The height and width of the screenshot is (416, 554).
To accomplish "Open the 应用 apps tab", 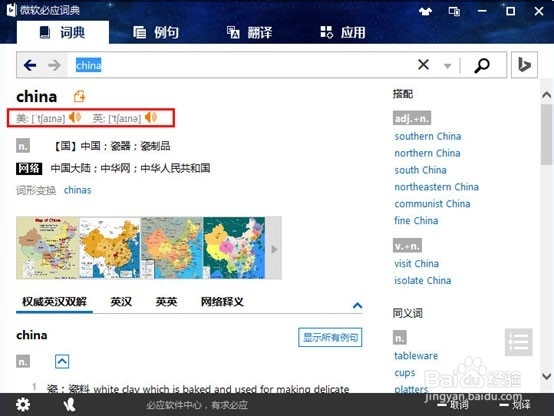I will (343, 33).
